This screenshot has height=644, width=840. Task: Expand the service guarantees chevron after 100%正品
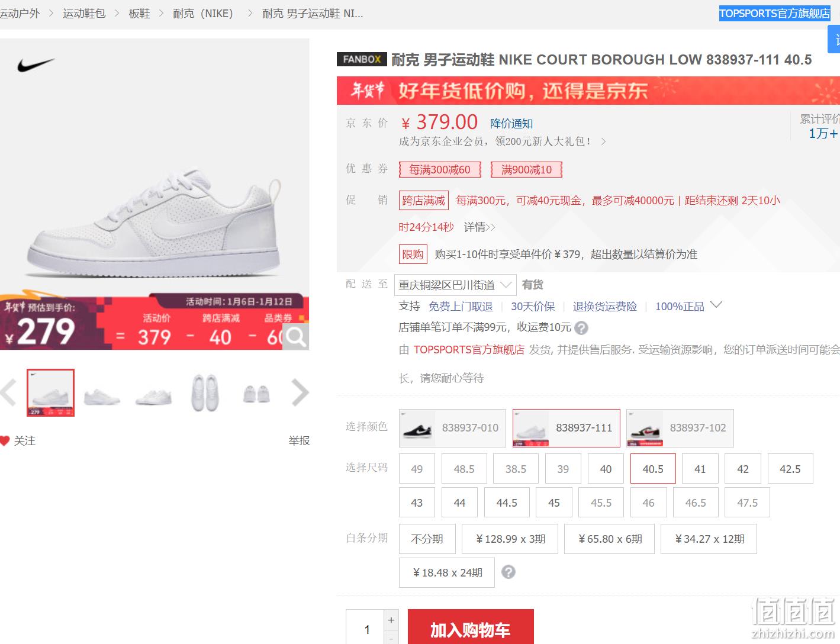click(716, 305)
